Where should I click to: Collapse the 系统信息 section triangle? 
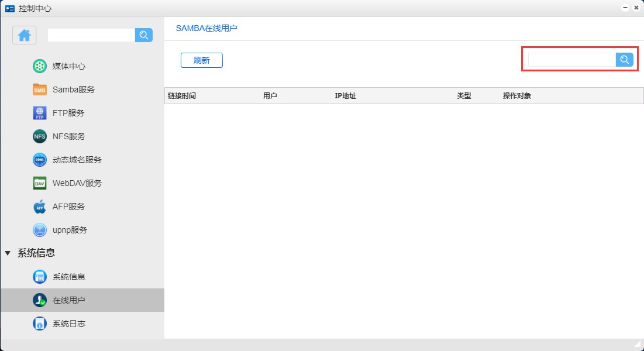point(8,253)
